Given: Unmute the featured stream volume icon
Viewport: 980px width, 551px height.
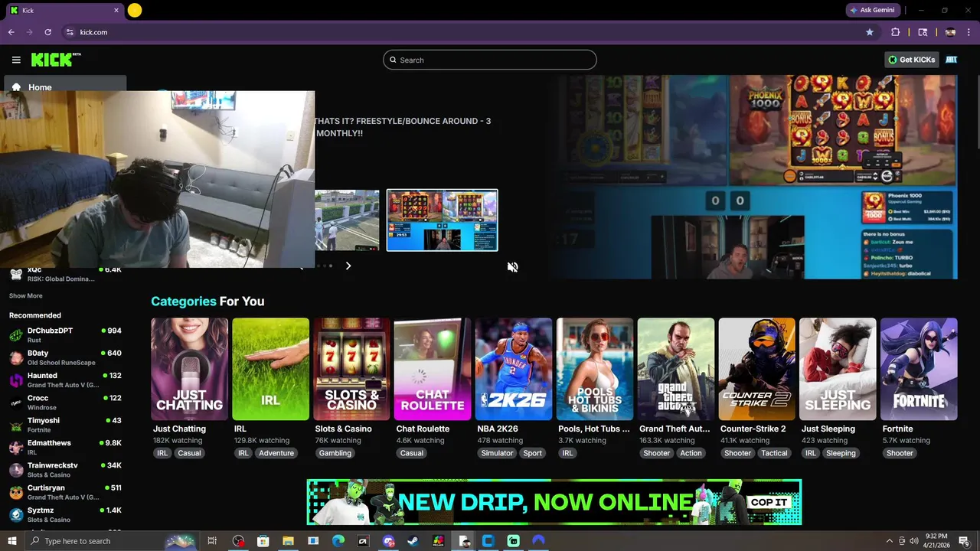Looking at the screenshot, I should tap(512, 267).
